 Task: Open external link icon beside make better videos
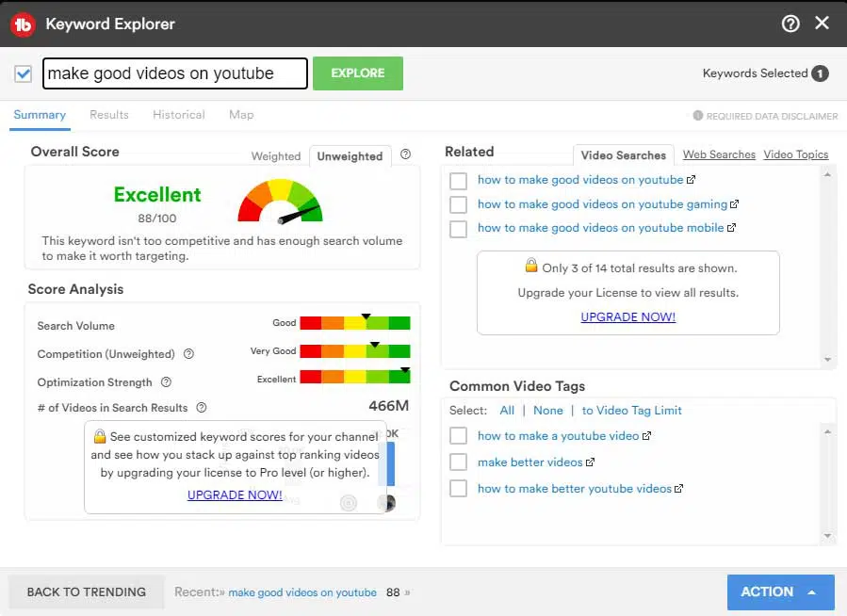(x=591, y=462)
